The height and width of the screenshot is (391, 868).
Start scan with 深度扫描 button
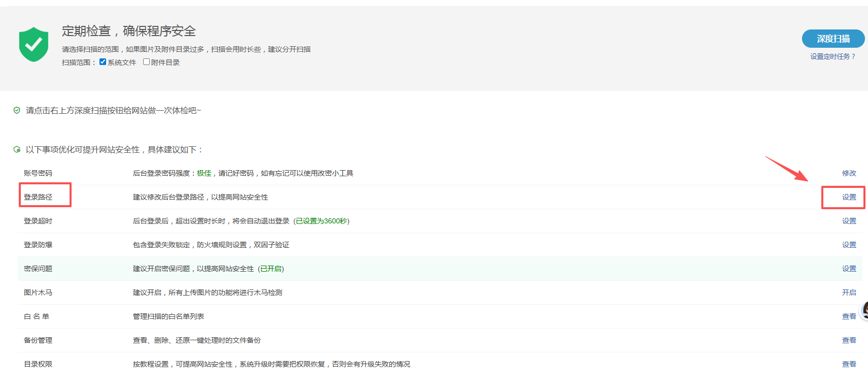[x=832, y=39]
